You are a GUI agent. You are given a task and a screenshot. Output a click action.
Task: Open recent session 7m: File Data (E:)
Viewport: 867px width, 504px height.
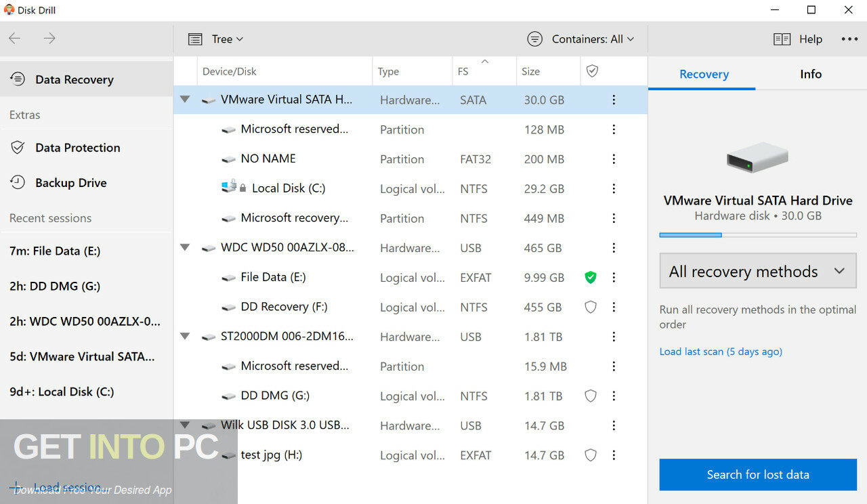pos(86,251)
